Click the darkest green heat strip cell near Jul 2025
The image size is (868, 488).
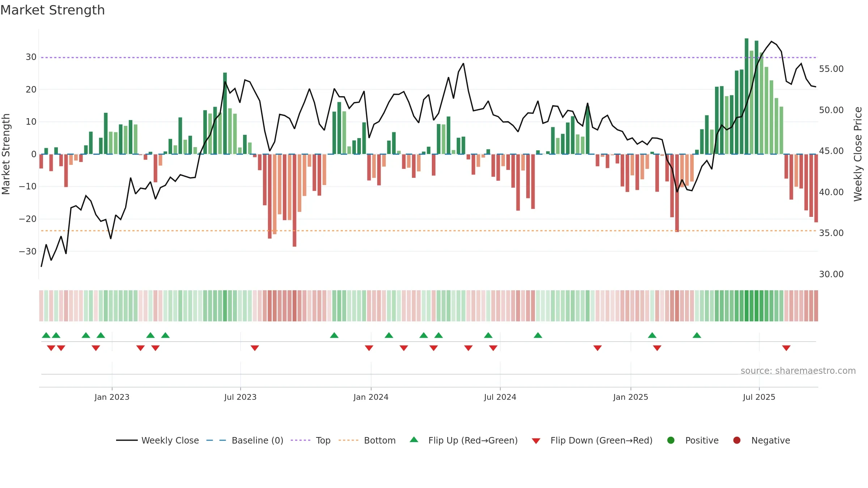pyautogui.click(x=746, y=306)
